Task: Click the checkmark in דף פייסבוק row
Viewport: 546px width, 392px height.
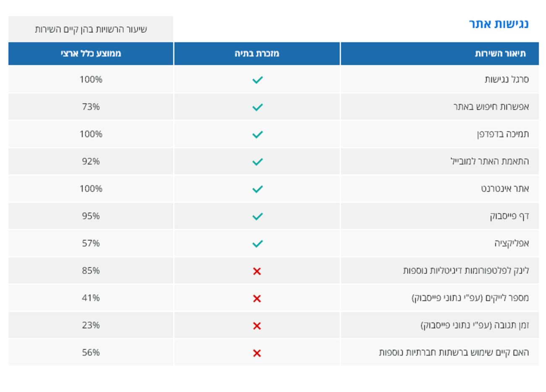Action: 257,216
